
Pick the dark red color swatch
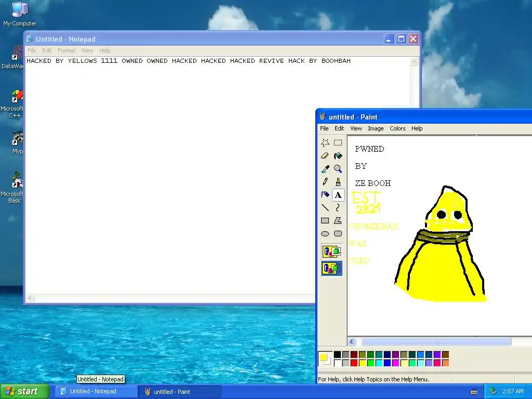click(354, 355)
